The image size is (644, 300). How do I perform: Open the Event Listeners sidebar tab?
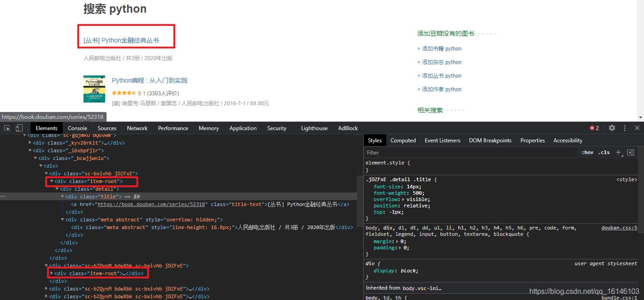[442, 141]
